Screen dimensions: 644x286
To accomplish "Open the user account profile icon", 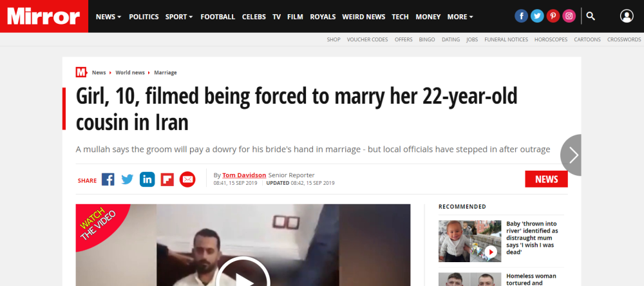I will click(x=627, y=17).
